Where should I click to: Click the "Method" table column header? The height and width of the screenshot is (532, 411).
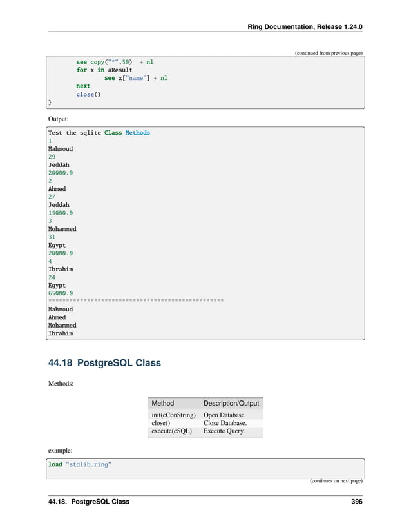162,403
